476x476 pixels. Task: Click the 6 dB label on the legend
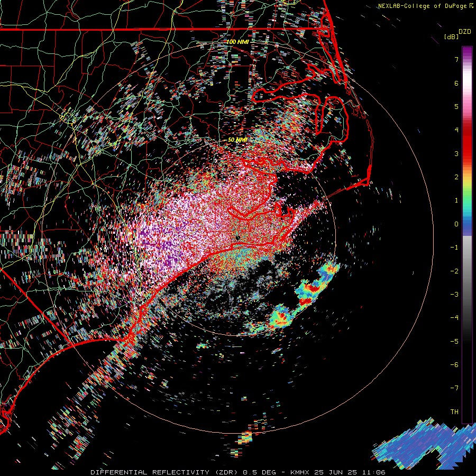click(x=456, y=83)
